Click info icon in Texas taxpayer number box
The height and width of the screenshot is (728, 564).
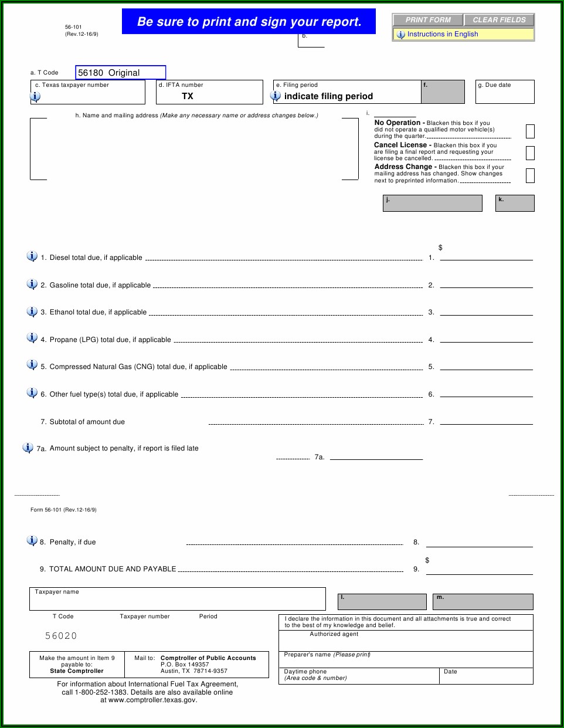[35, 97]
